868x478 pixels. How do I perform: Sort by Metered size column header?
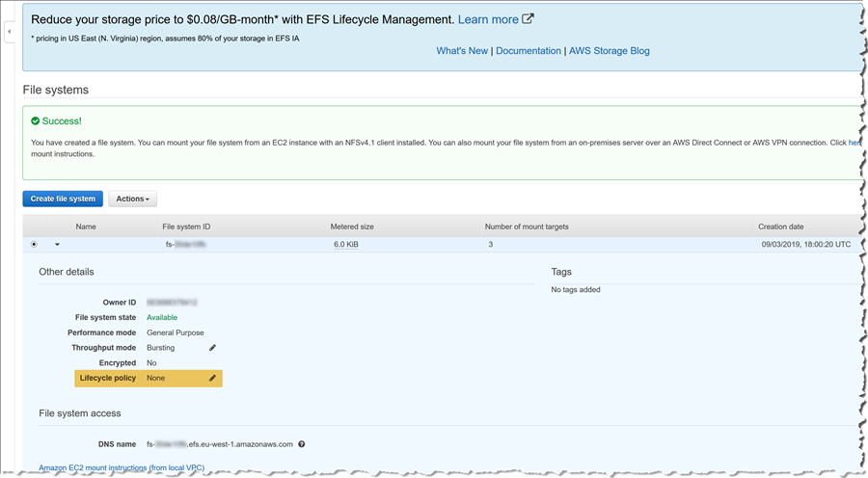(x=352, y=226)
